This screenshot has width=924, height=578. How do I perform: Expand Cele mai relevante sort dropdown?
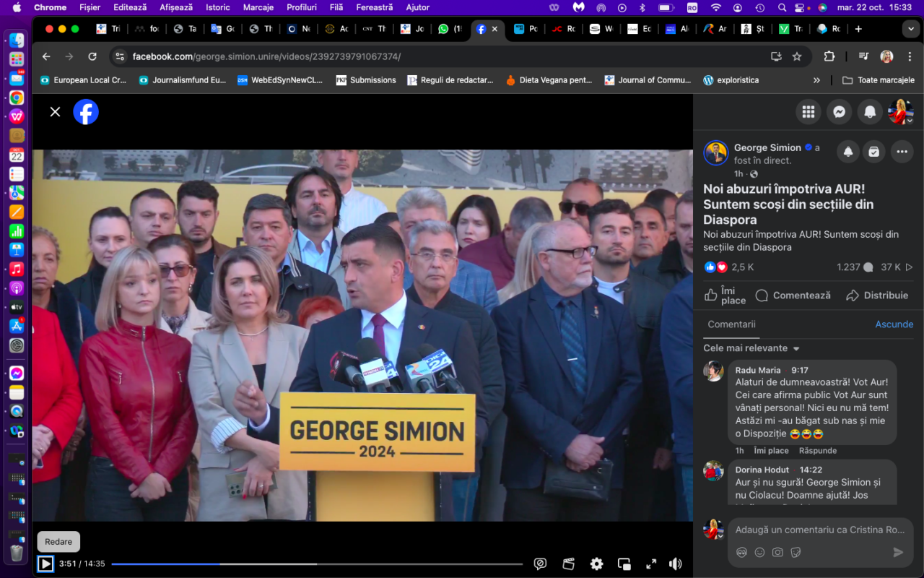[x=751, y=348]
